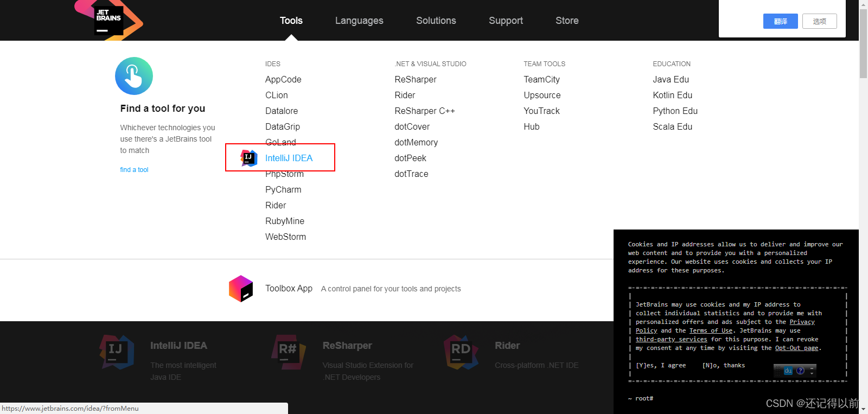Open the Support menu
Viewport: 868px width, 414px height.
point(506,21)
